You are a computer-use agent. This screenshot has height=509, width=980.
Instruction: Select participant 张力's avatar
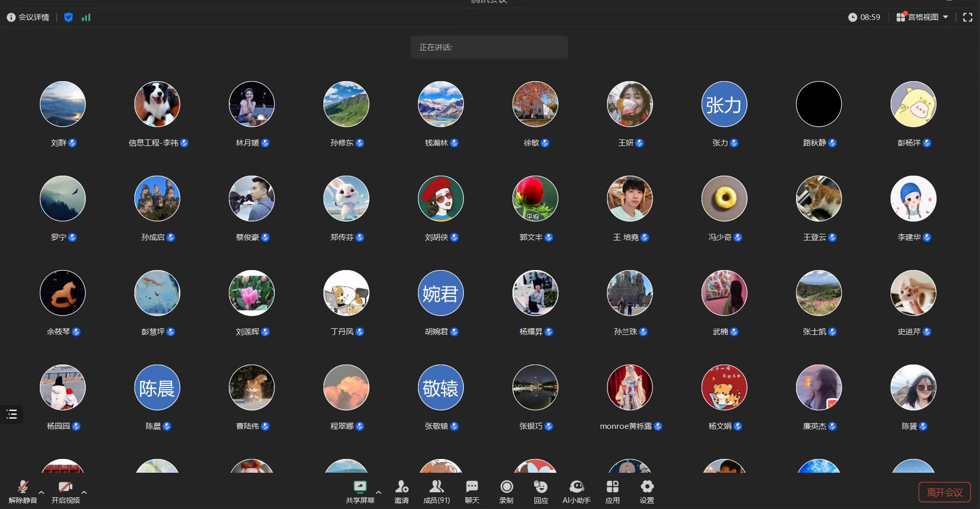click(724, 104)
